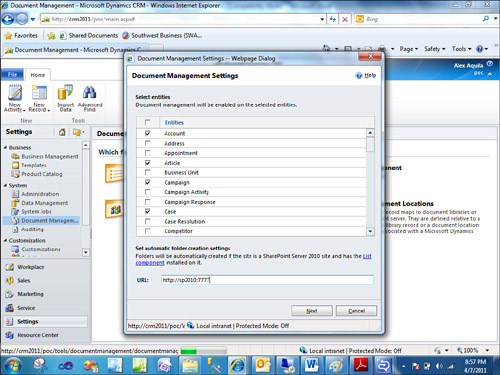The height and width of the screenshot is (375, 500).
Task: Check the Appointment entity checkbox
Action: click(147, 153)
